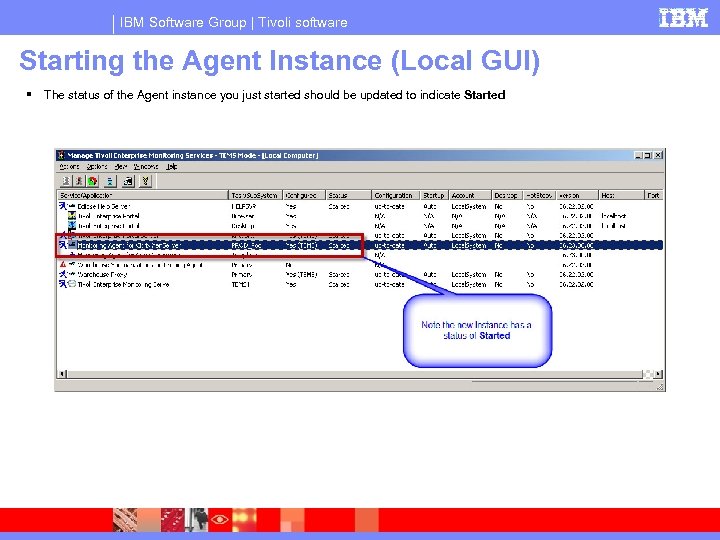Sort by the Configured column header
Viewport: 720px width, 540px height.
tap(304, 195)
